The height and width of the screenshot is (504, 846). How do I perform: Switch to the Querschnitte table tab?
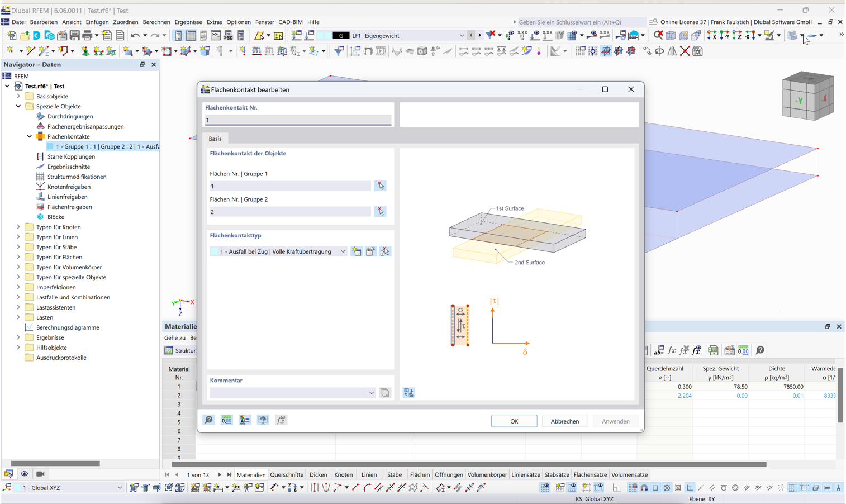coord(286,474)
